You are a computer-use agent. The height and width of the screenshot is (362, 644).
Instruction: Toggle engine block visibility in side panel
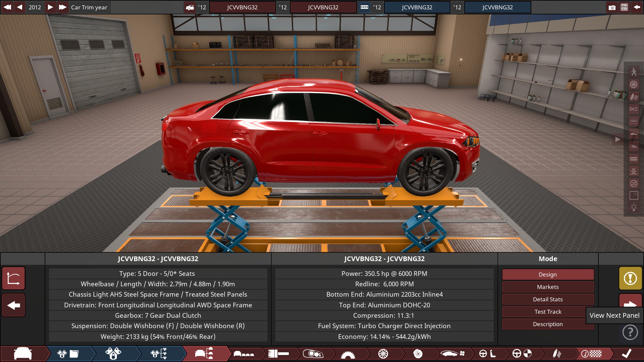(634, 159)
